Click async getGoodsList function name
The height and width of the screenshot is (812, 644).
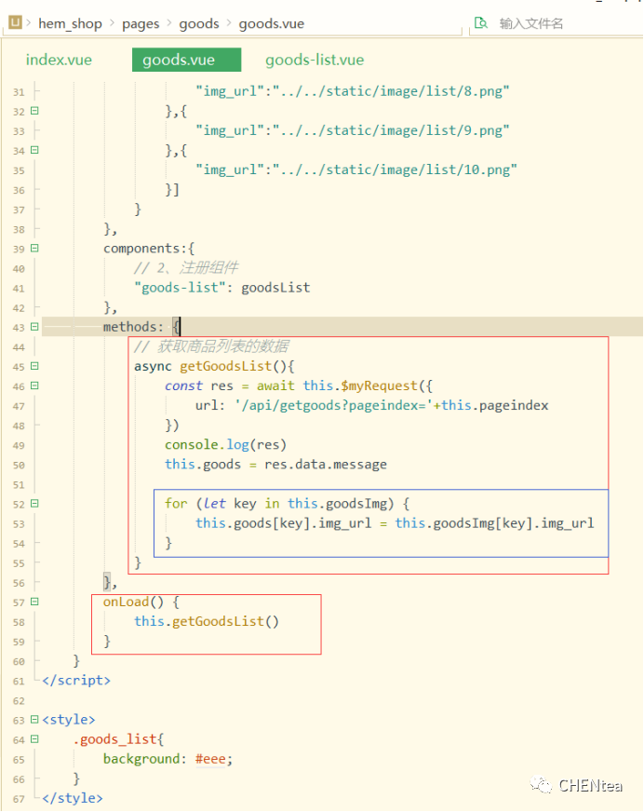pos(225,366)
